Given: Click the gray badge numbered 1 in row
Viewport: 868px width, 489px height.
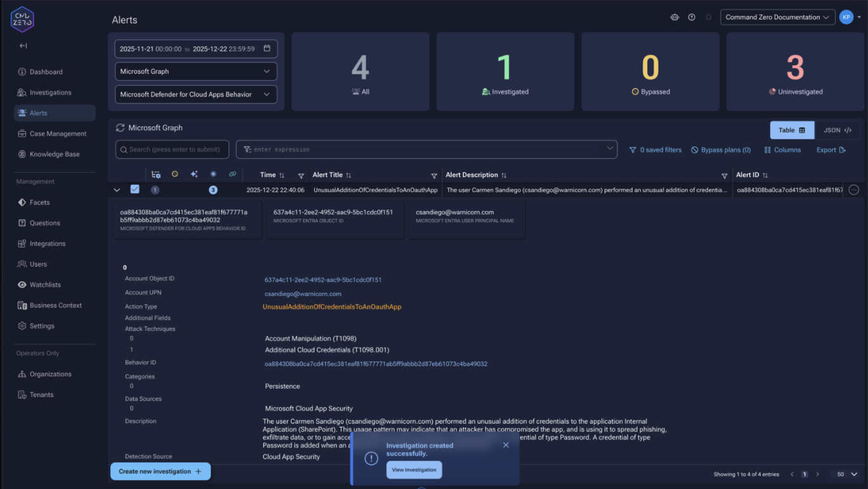Looking at the screenshot, I should pos(155,190).
